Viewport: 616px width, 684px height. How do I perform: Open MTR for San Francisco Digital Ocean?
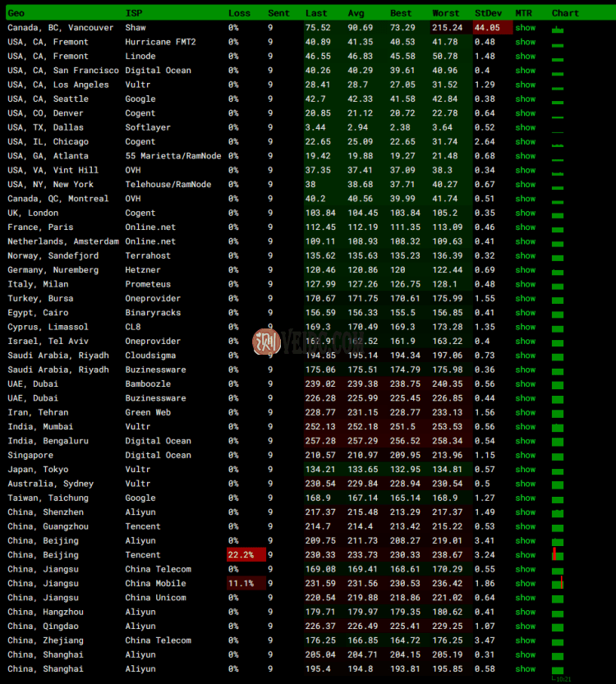click(526, 71)
